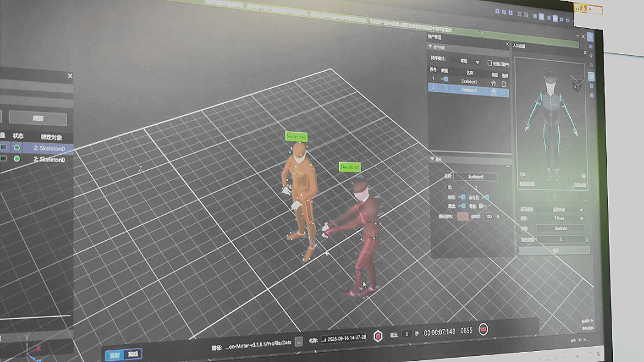Uncheck the selection box in Skeleton0 row
644x362 pixels.
click(x=504, y=93)
